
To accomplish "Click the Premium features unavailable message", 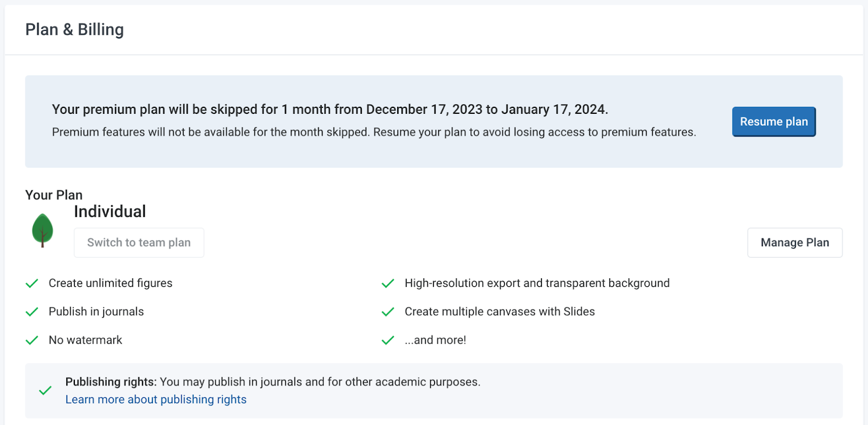I will pos(374,132).
